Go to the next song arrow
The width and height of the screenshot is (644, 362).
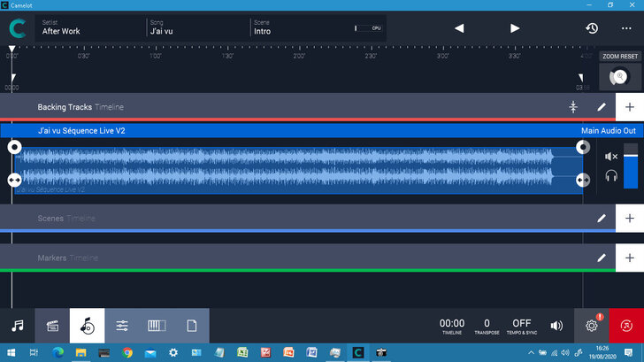point(515,28)
